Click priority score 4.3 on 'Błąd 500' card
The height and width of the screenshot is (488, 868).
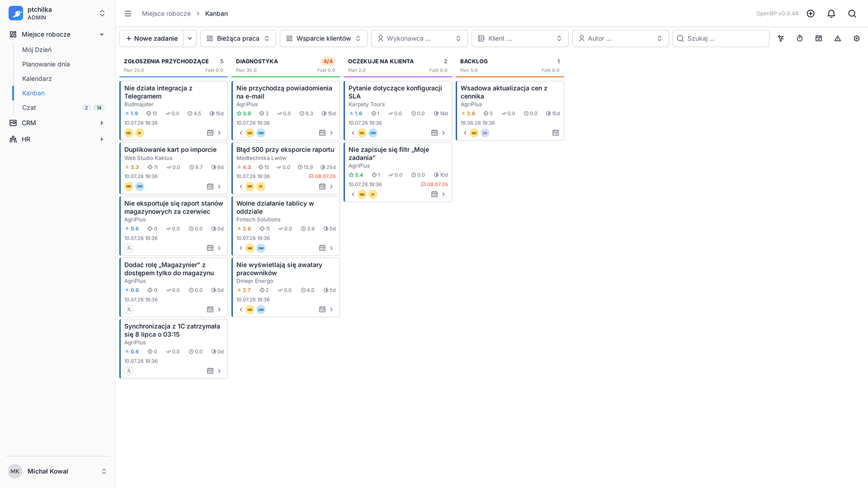(x=244, y=168)
